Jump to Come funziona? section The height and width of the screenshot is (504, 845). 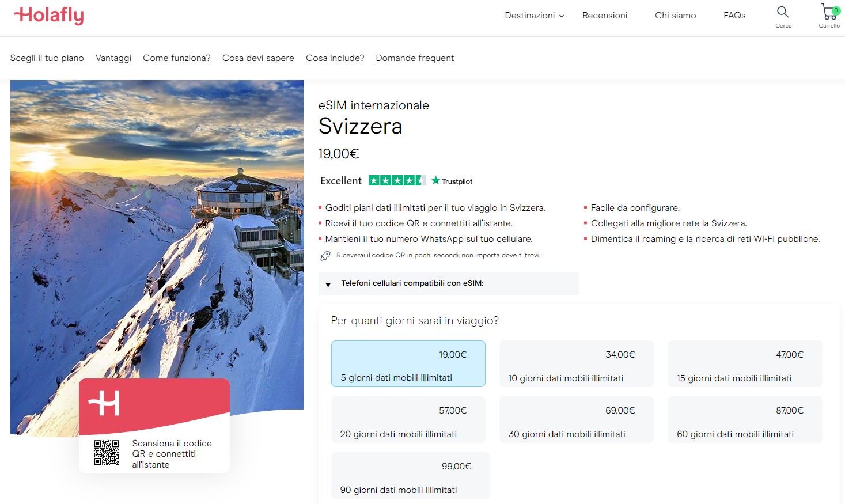click(x=177, y=58)
